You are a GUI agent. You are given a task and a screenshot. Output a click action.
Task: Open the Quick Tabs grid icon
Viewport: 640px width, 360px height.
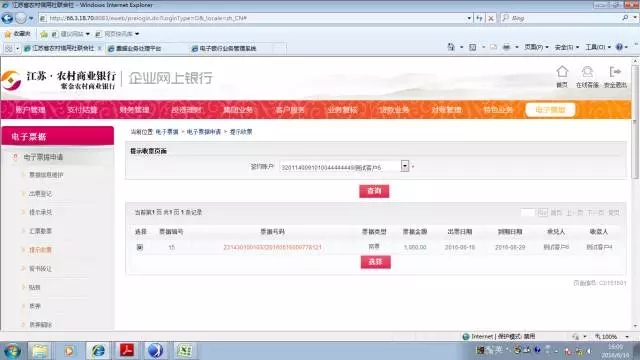9,48
